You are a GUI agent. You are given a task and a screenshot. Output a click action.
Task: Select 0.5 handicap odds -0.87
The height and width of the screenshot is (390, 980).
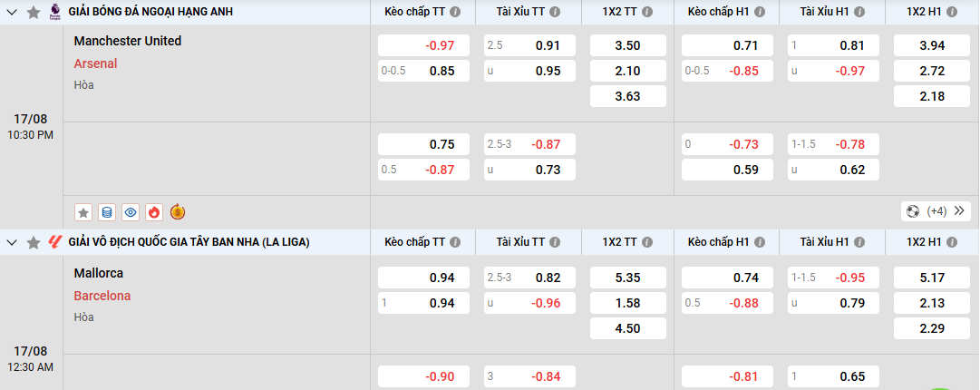tap(423, 170)
